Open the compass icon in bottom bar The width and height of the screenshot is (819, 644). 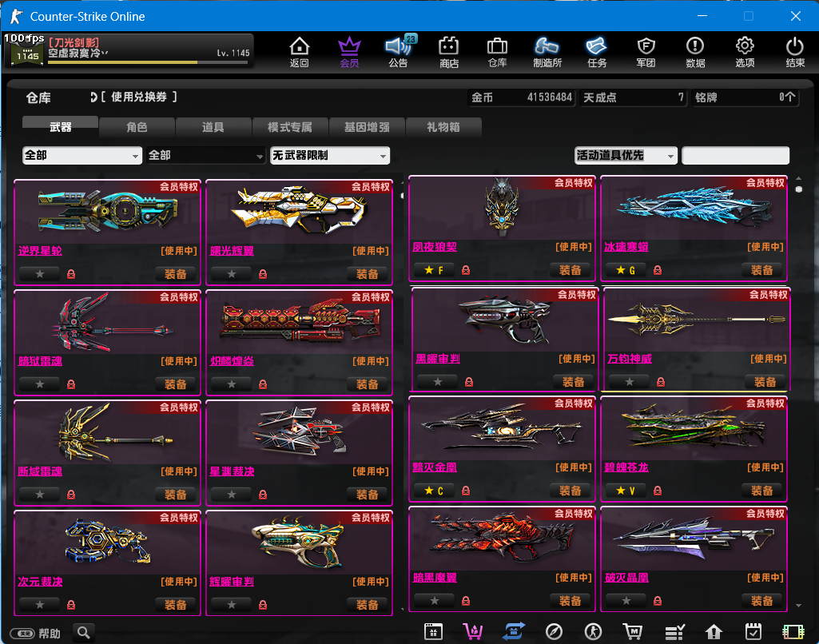pyautogui.click(x=554, y=632)
